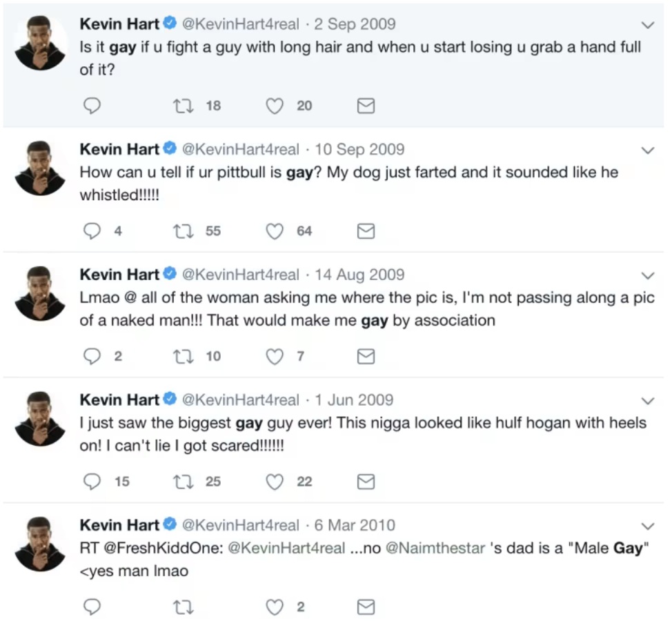Screen dimensions: 672x639
Task: Like the 14 Aug 2009 tweet
Action: 274,357
